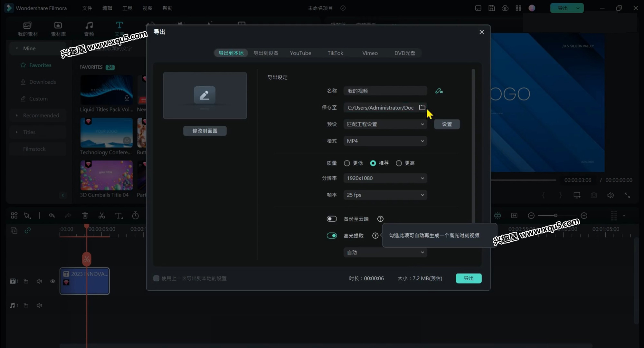
Task: Switch to the YouTube export tab
Action: [x=300, y=53]
